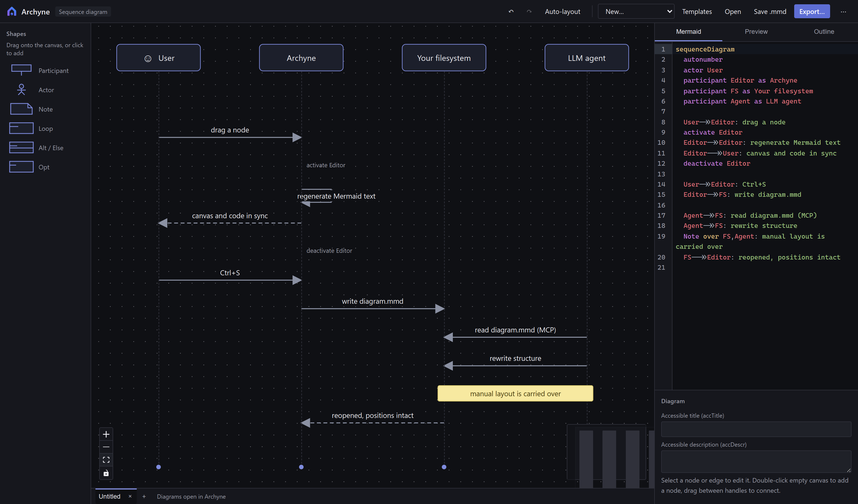The height and width of the screenshot is (504, 858).
Task: Add a Loop block from palette
Action: [45, 129]
